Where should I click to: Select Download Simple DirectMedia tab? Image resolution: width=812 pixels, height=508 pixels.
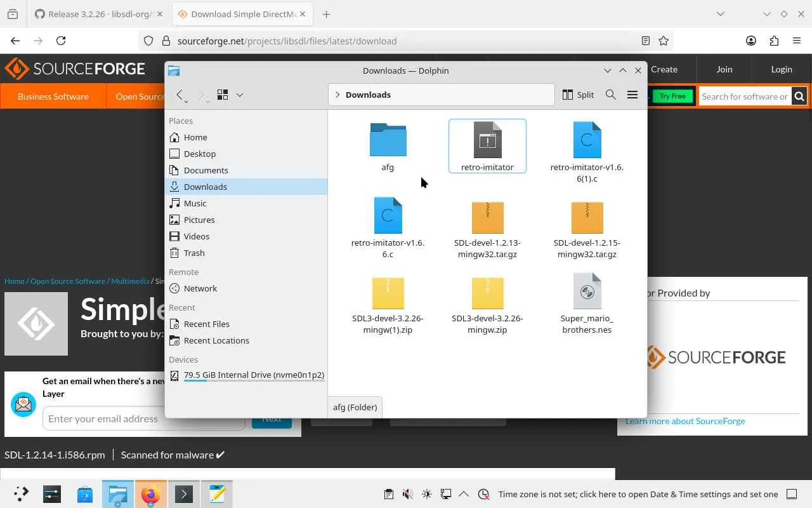pos(242,14)
